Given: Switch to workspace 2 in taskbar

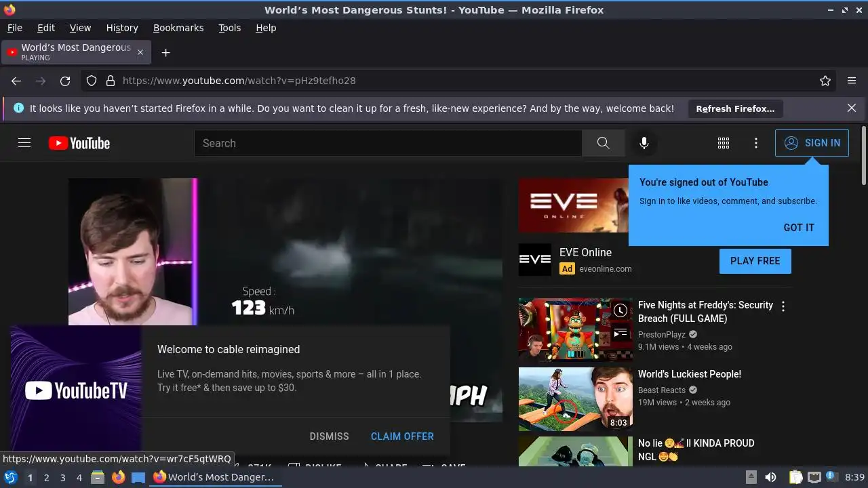Looking at the screenshot, I should click(46, 478).
